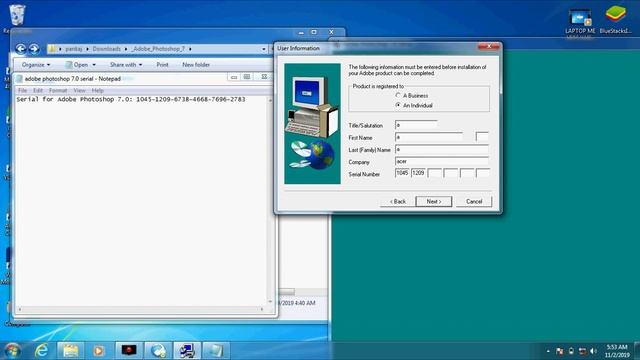
Task: Click the _Adobe_Photoshop_7 breadcrumb folder
Action: coord(158,49)
